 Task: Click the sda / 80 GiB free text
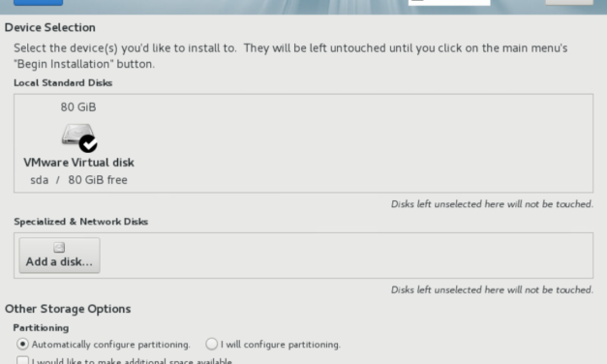pyautogui.click(x=78, y=180)
